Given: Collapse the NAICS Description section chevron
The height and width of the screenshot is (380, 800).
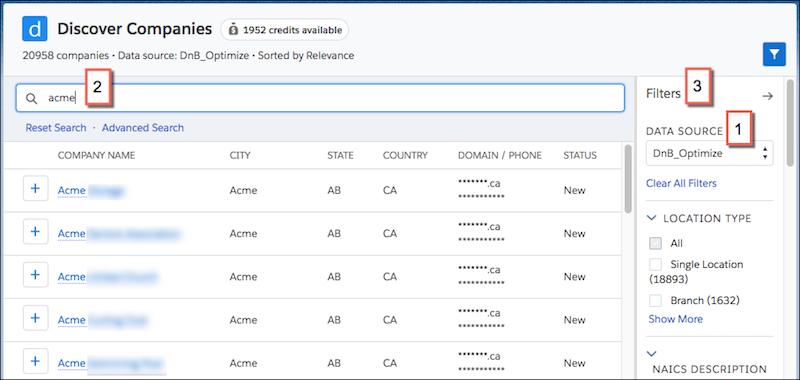Looking at the screenshot, I should pos(652,353).
